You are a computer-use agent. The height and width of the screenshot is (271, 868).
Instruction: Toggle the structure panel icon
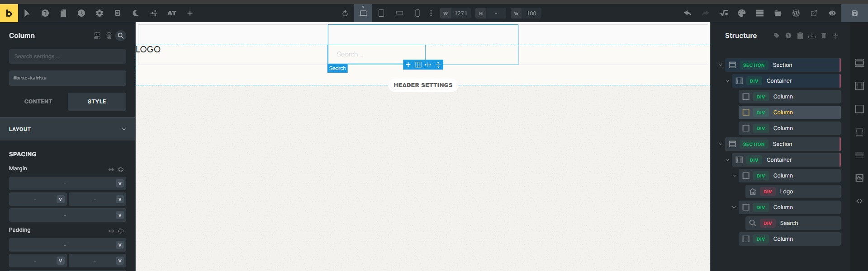point(760,13)
